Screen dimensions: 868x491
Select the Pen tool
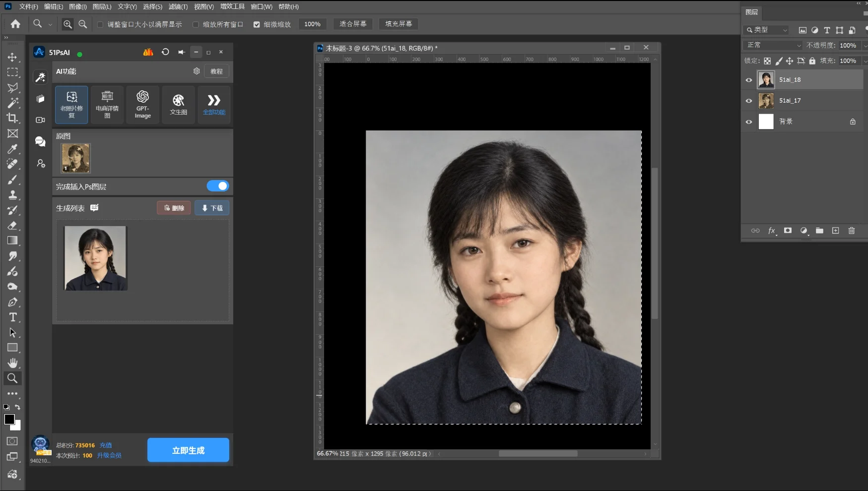point(12,302)
